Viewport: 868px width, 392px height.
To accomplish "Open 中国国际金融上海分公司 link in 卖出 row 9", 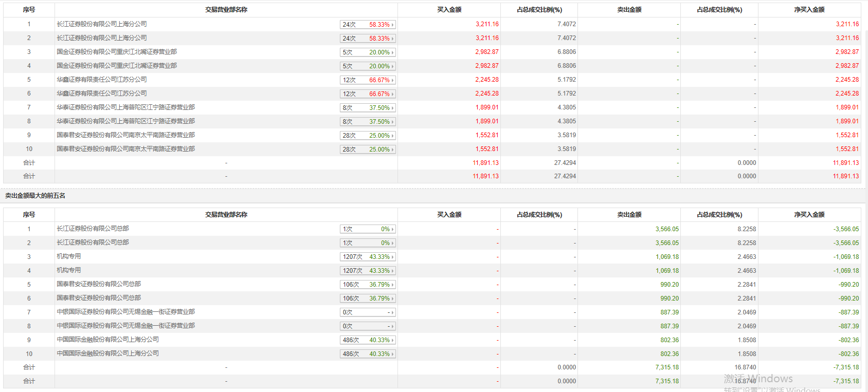I will (x=108, y=340).
